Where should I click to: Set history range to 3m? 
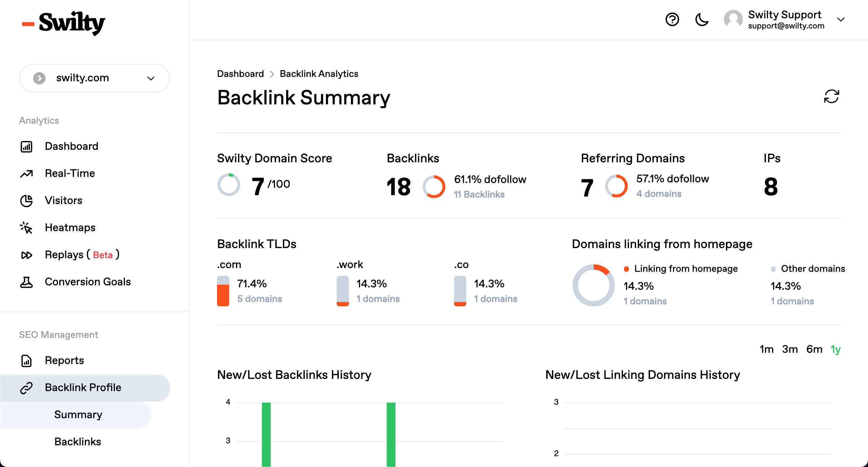790,349
